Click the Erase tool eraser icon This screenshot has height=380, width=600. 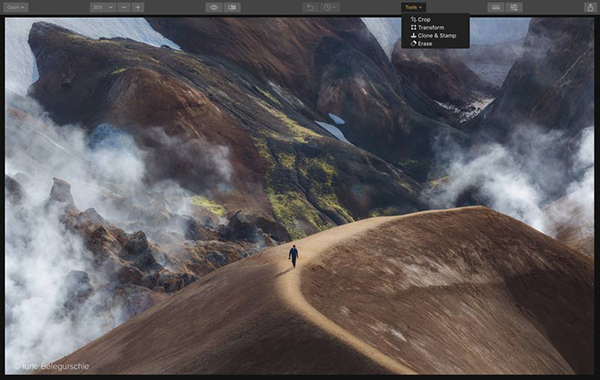(x=413, y=44)
